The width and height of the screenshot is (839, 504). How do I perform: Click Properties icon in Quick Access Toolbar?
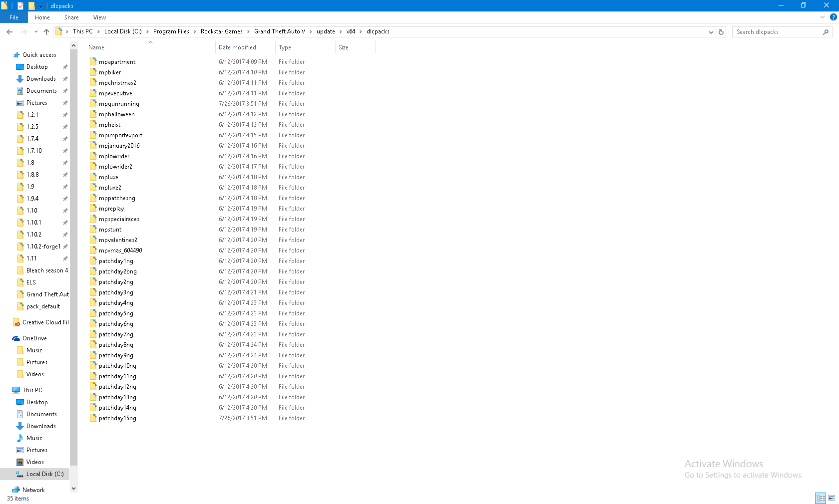(20, 6)
